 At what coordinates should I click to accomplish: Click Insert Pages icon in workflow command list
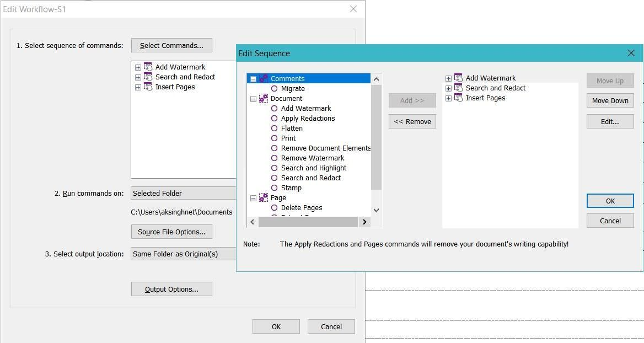(148, 87)
